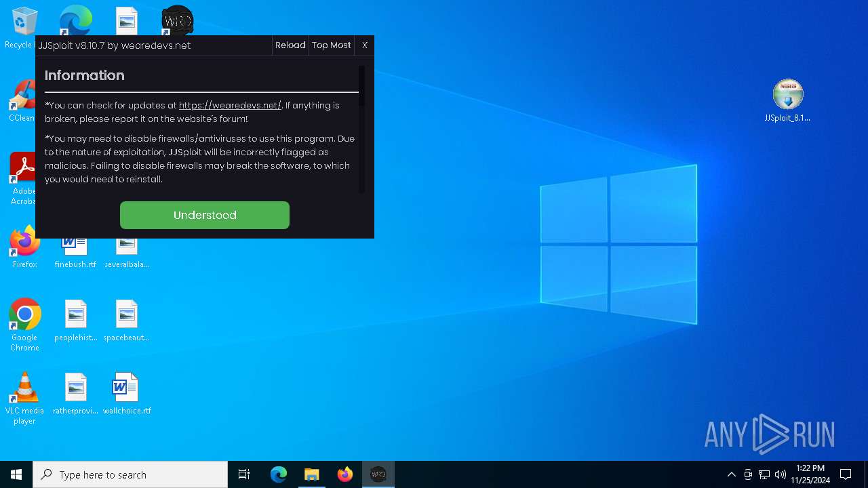Viewport: 868px width, 488px height.
Task: Select the image file icon above the JJSploit window
Action: pos(127,20)
